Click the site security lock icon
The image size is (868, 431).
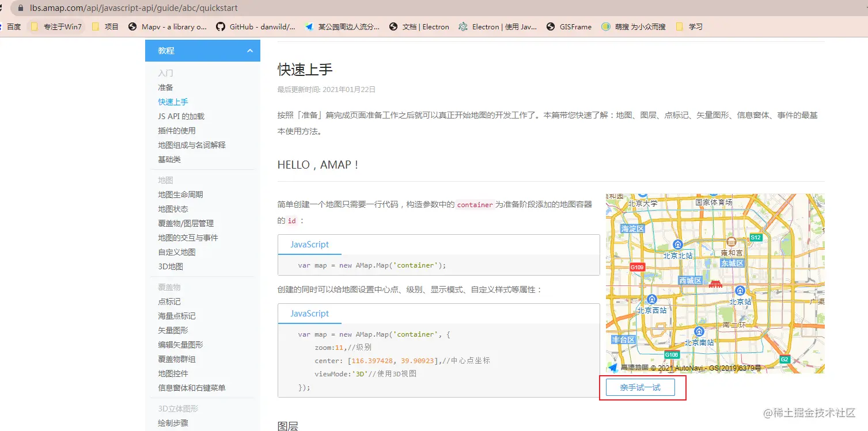coord(21,8)
